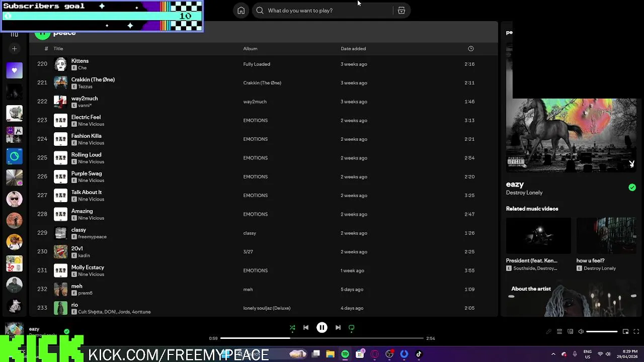Go to Spotify Home
This screenshot has width=644, height=362.
pyautogui.click(x=241, y=11)
